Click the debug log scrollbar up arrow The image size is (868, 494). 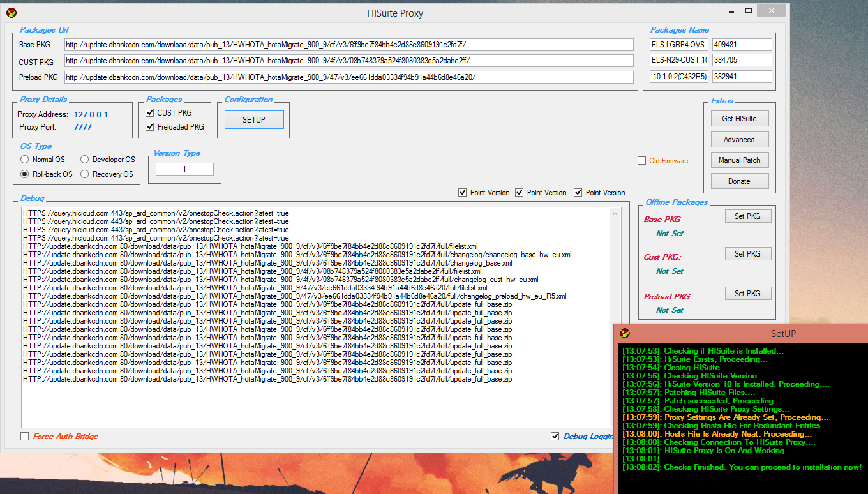[615, 214]
